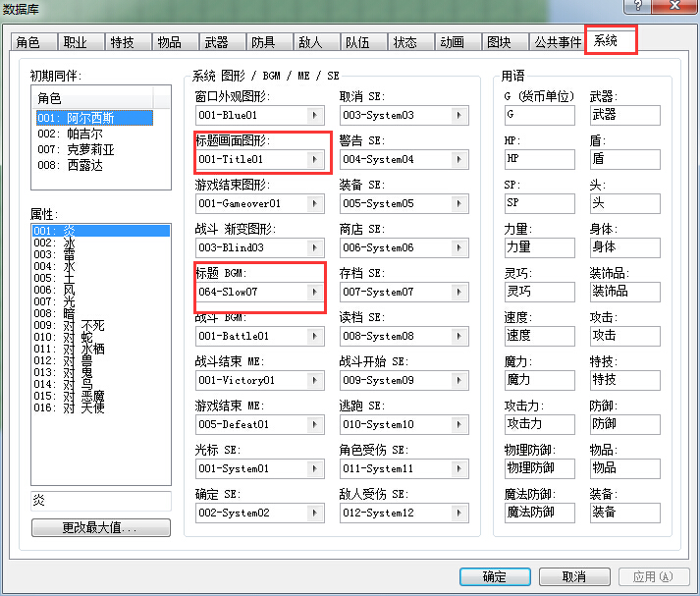Open the 敌人受伤 SE 012-System12 picker arrow

point(458,513)
